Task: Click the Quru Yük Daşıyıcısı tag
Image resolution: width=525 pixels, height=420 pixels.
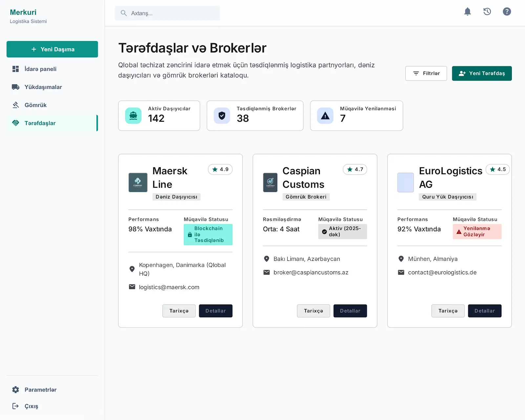Action: point(448,197)
